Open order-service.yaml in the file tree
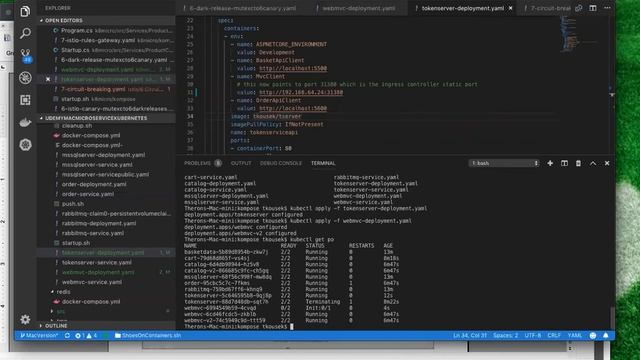 click(x=88, y=194)
